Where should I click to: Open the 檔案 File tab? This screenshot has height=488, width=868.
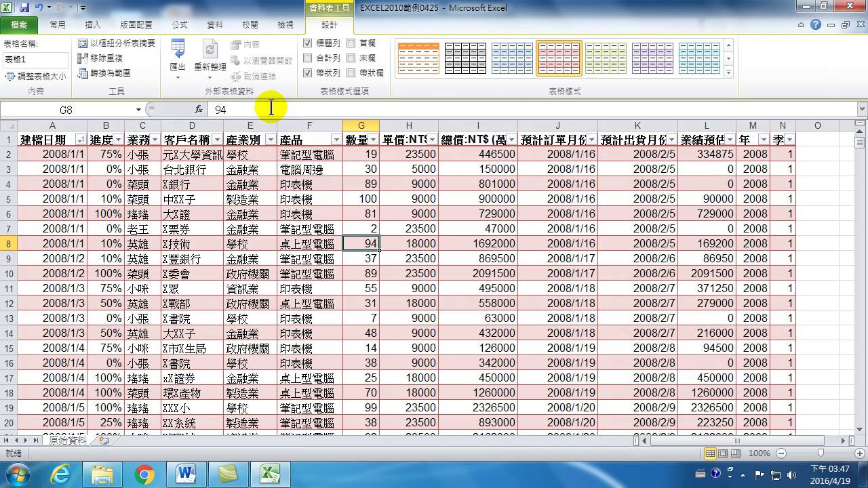[18, 25]
